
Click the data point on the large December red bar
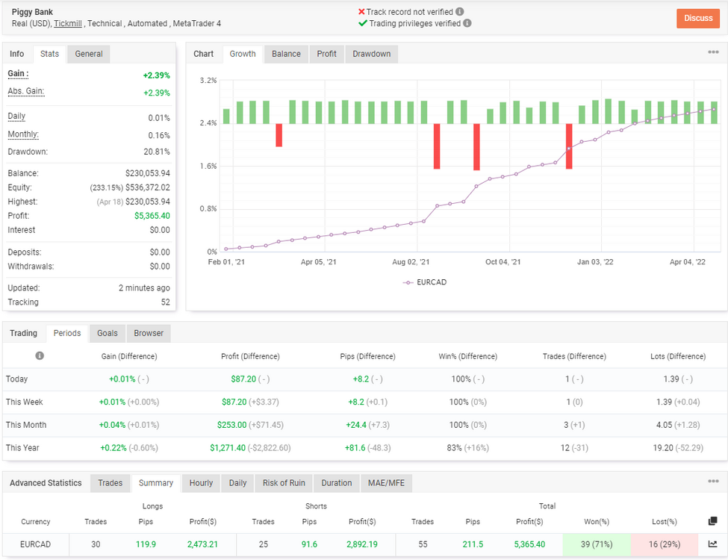point(569,149)
